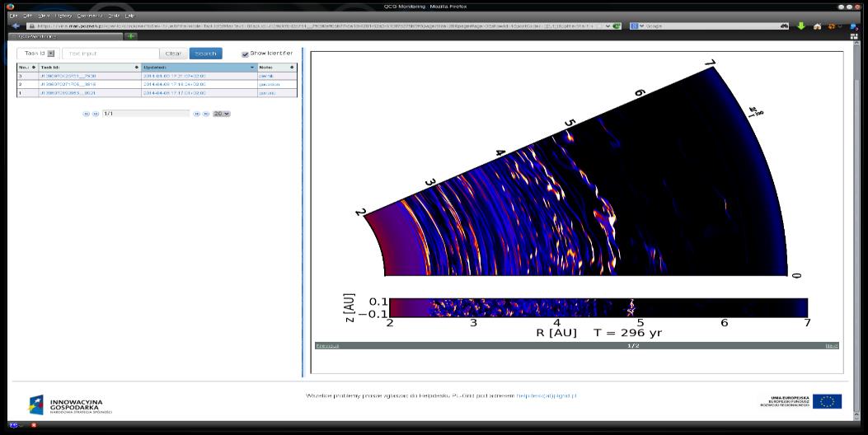Click the note link in row 2

point(269,84)
